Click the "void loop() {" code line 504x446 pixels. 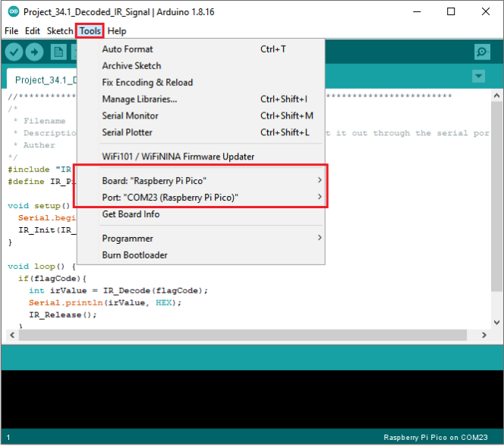click(x=42, y=267)
